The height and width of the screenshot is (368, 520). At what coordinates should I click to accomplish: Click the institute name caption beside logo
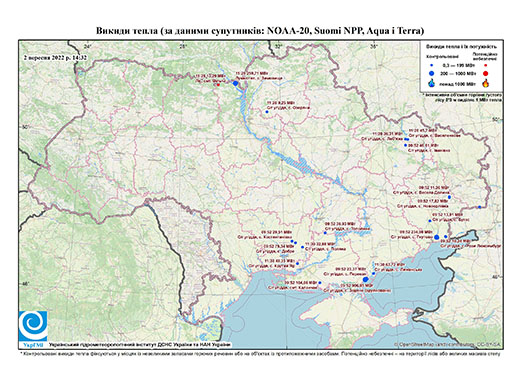click(140, 344)
